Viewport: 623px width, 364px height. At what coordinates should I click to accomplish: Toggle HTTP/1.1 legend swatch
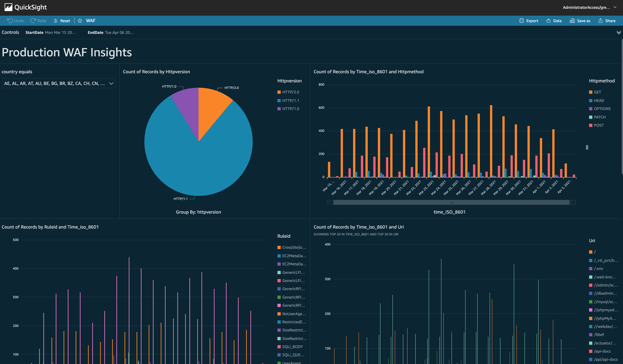(279, 100)
